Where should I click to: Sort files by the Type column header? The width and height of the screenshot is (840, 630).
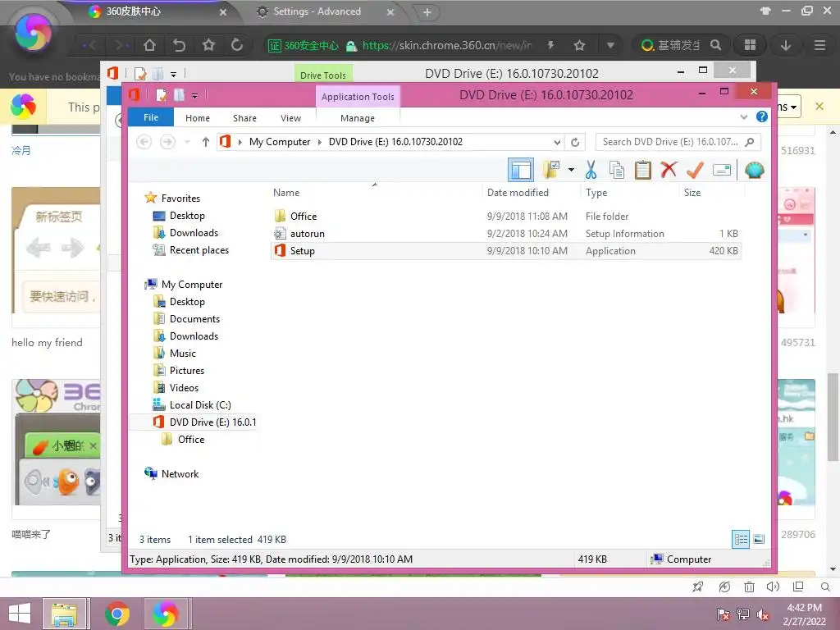(x=596, y=192)
